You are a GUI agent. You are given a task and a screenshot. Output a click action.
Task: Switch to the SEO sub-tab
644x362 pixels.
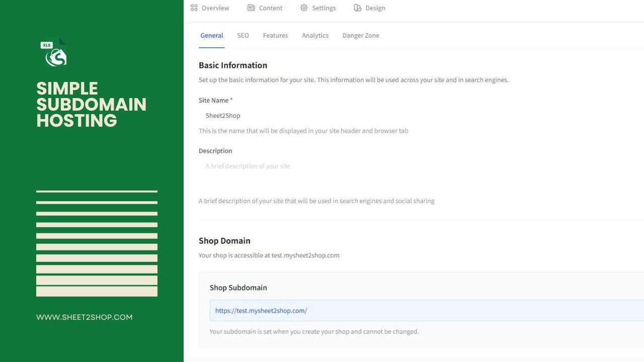coord(243,36)
